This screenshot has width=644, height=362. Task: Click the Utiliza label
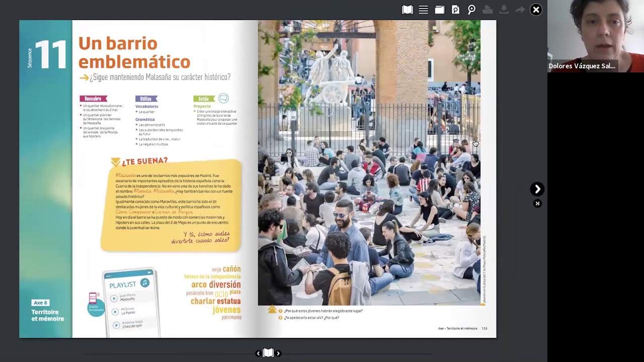146,99
